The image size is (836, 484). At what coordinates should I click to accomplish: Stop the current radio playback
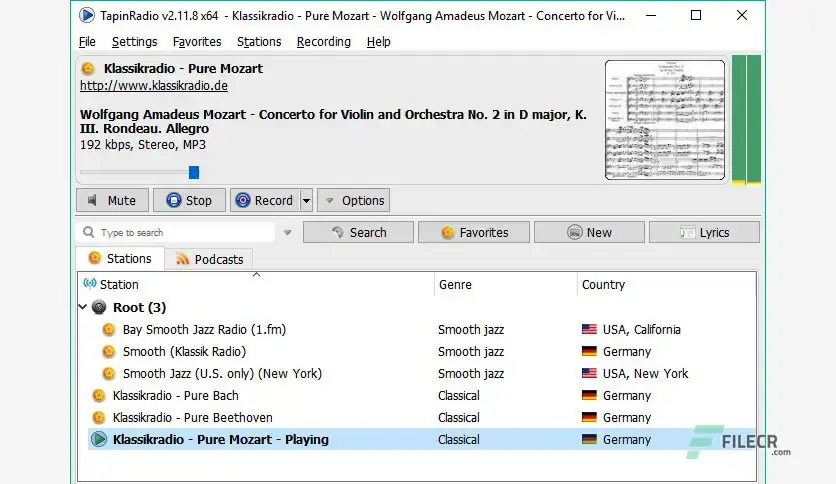(x=189, y=200)
